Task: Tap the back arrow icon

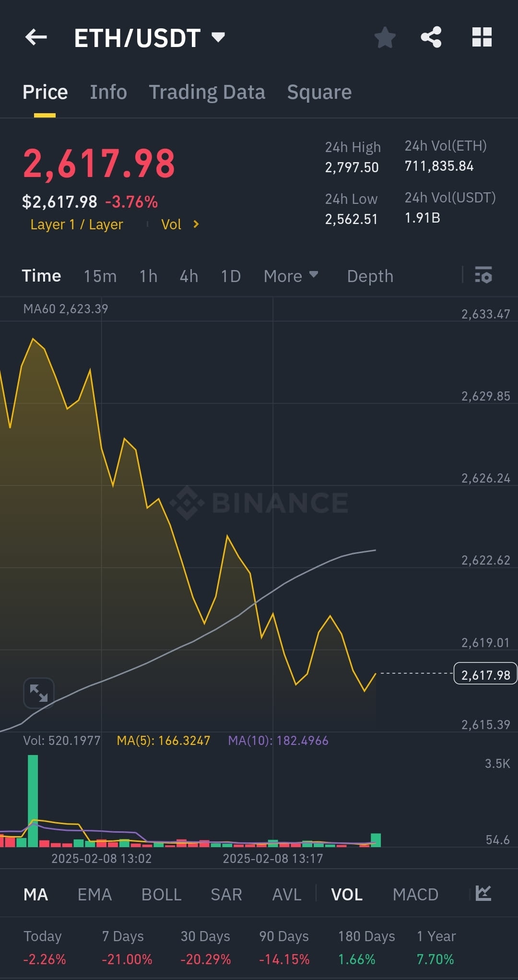Action: pos(36,37)
